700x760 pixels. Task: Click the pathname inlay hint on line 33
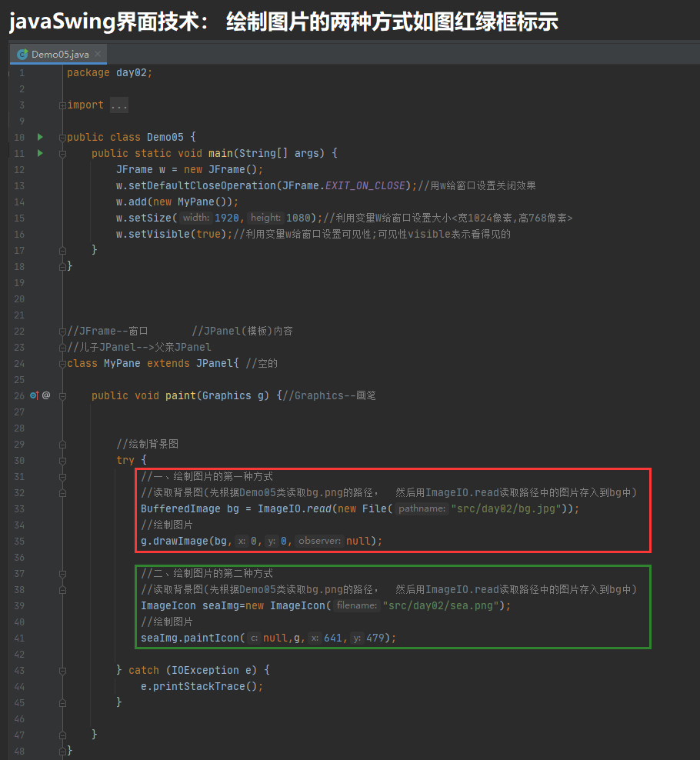pos(421,508)
